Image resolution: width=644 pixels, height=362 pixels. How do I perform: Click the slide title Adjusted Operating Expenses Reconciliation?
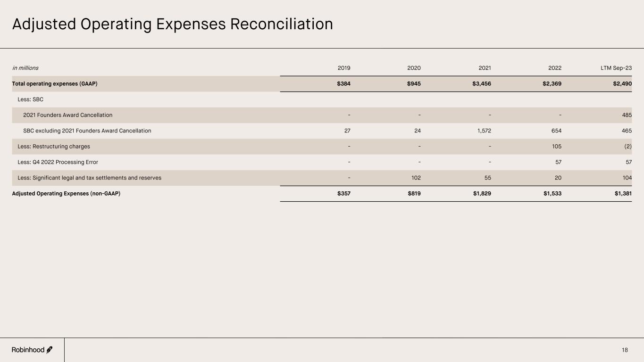tap(172, 24)
